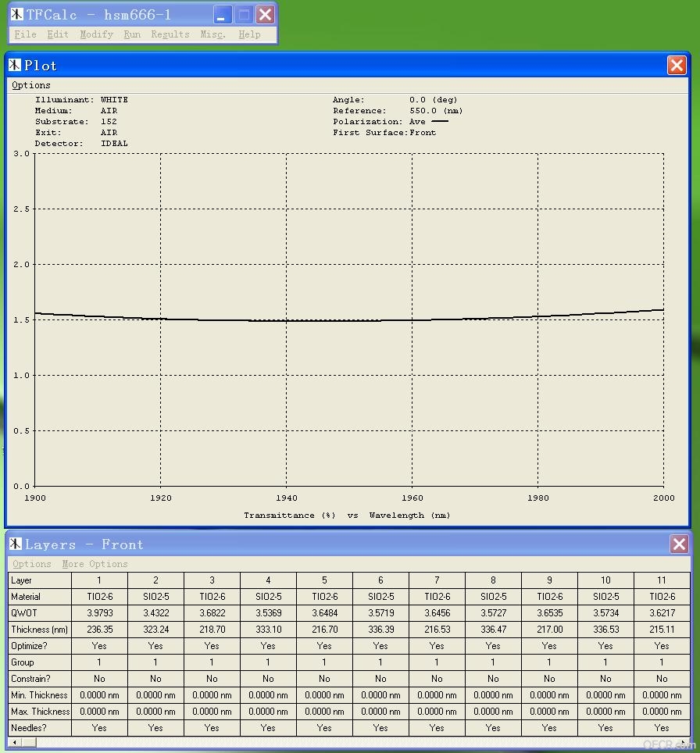Toggle Constrain? No for layer 10
Image resolution: width=700 pixels, height=753 pixels.
(605, 679)
